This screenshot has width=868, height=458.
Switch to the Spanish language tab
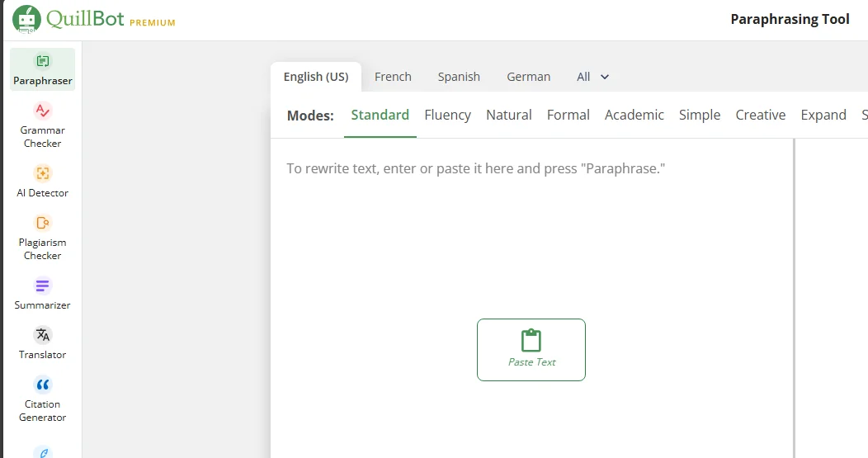(x=459, y=77)
